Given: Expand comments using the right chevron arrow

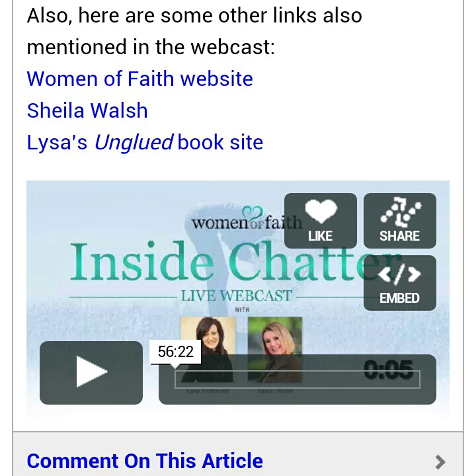Looking at the screenshot, I should click(x=440, y=462).
